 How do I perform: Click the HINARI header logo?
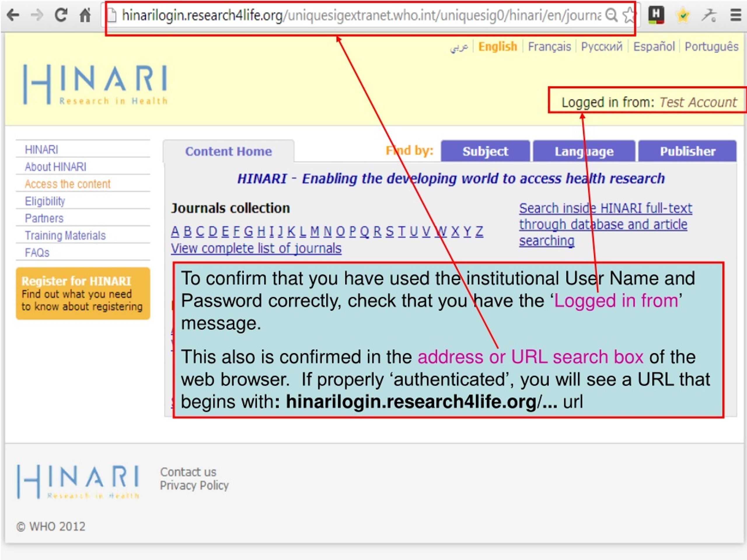click(x=95, y=84)
